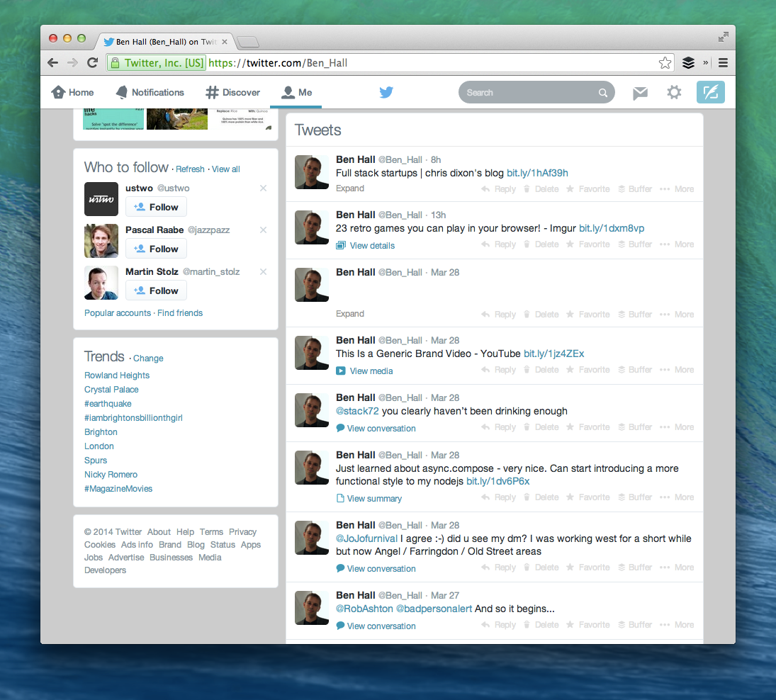Open More options on Full stack startups tweet

tap(677, 189)
